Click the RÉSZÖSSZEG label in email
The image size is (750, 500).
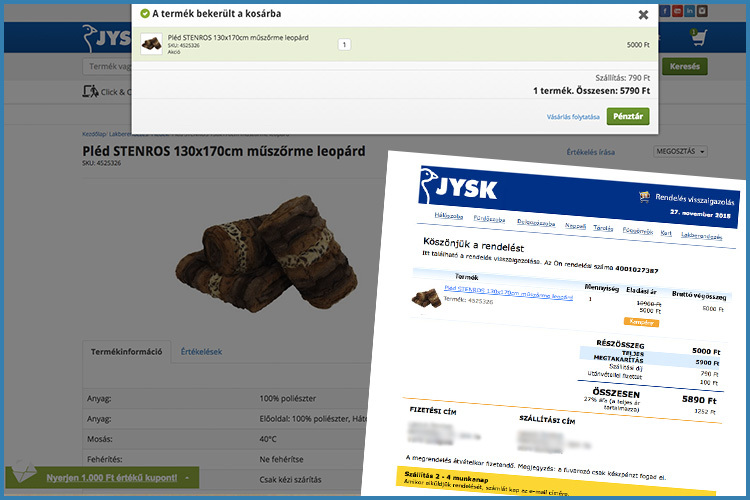tap(620, 344)
